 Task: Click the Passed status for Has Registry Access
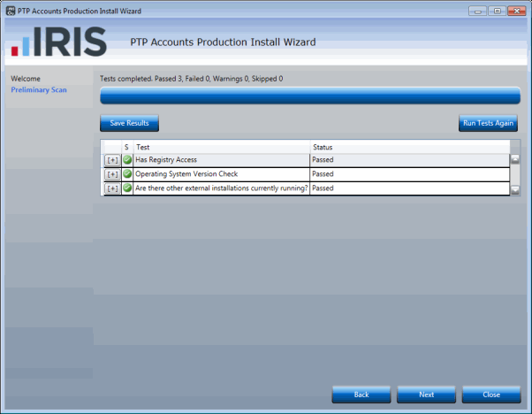click(323, 159)
